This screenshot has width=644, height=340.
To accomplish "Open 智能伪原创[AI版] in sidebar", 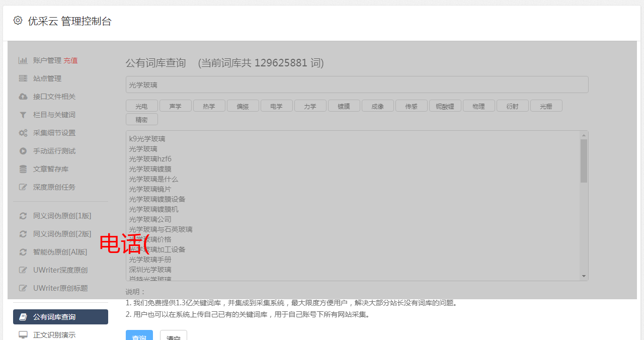I will click(60, 252).
